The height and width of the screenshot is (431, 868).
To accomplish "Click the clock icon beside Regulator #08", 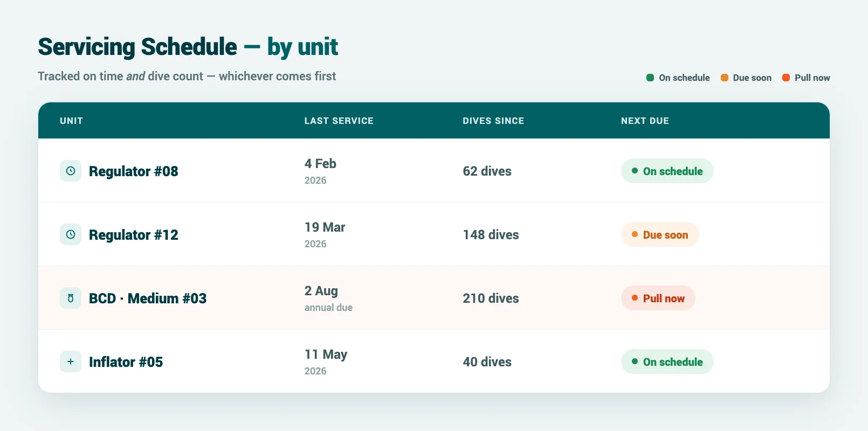I will [71, 171].
